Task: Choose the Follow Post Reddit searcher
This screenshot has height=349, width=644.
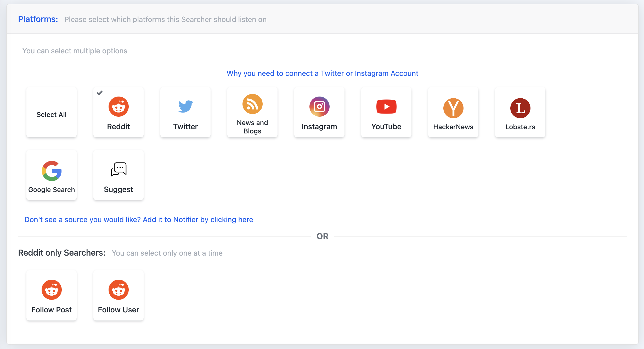Action: coord(51,295)
